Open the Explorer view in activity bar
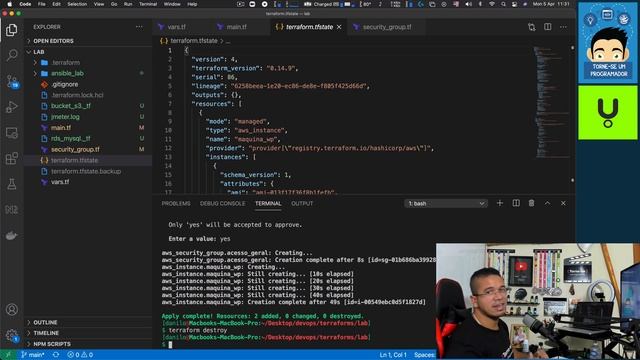This screenshot has height=360, width=640. tap(11, 30)
